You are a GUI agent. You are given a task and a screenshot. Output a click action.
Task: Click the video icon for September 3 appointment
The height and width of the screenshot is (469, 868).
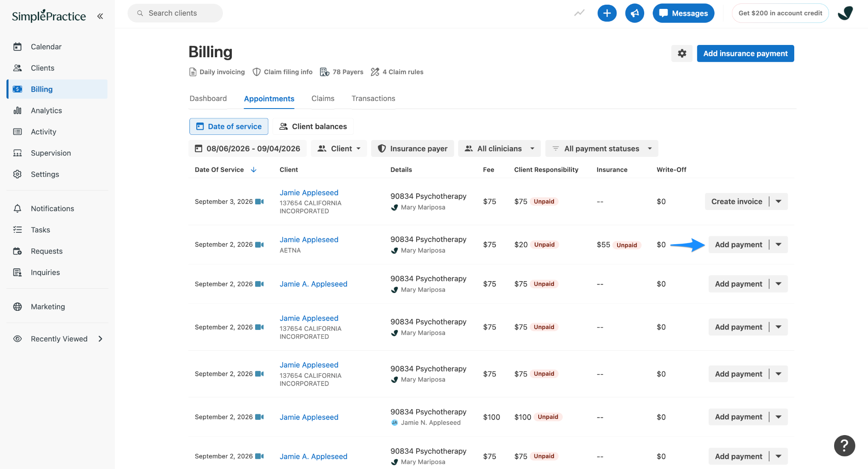[x=259, y=201]
